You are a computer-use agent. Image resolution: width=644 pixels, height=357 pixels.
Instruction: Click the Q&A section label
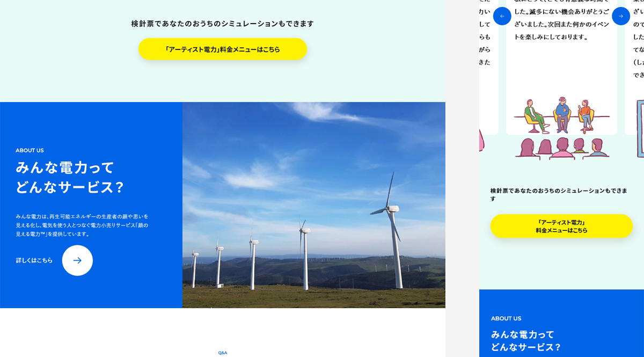click(223, 353)
